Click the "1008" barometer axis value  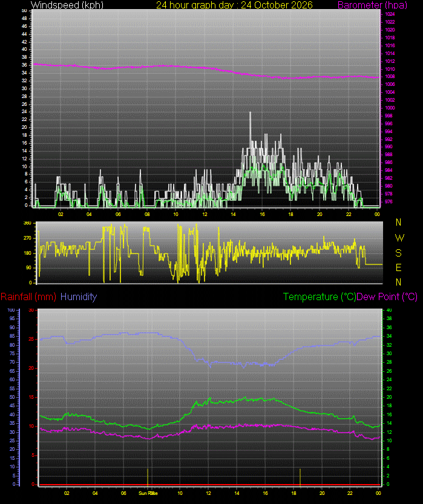(390, 76)
